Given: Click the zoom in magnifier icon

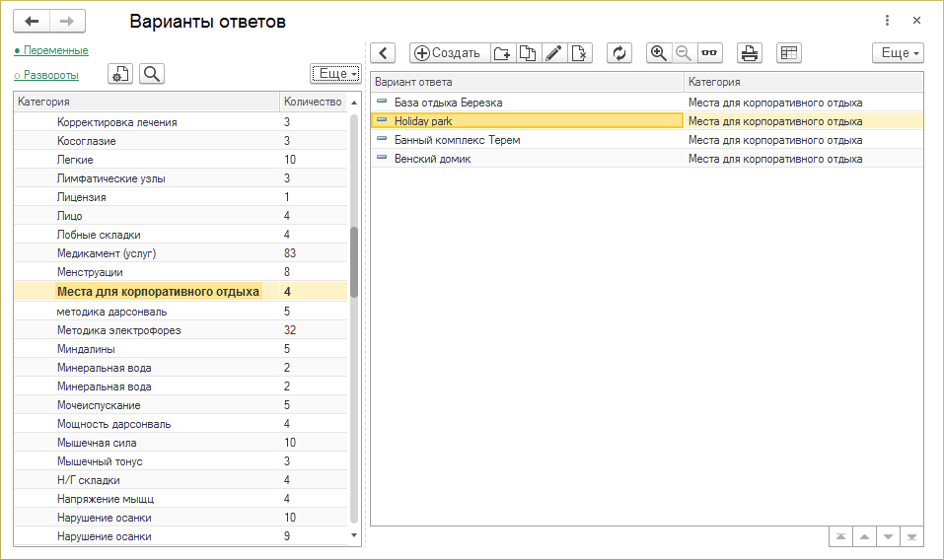Looking at the screenshot, I should 659,53.
